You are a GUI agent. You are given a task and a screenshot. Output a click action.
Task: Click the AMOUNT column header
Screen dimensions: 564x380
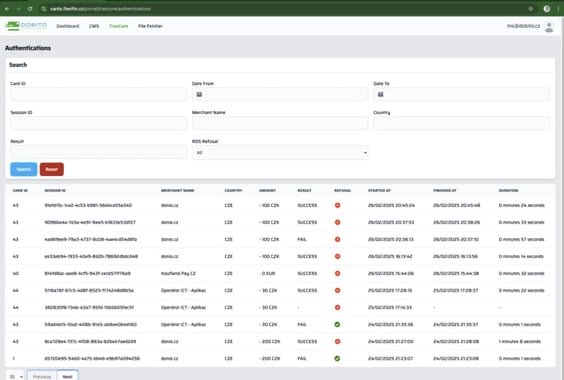coord(268,190)
